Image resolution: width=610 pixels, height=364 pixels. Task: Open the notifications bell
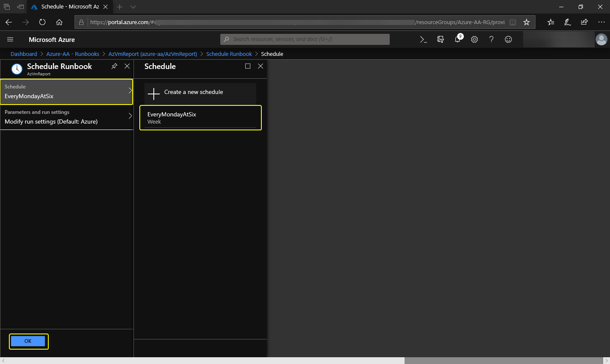(457, 39)
